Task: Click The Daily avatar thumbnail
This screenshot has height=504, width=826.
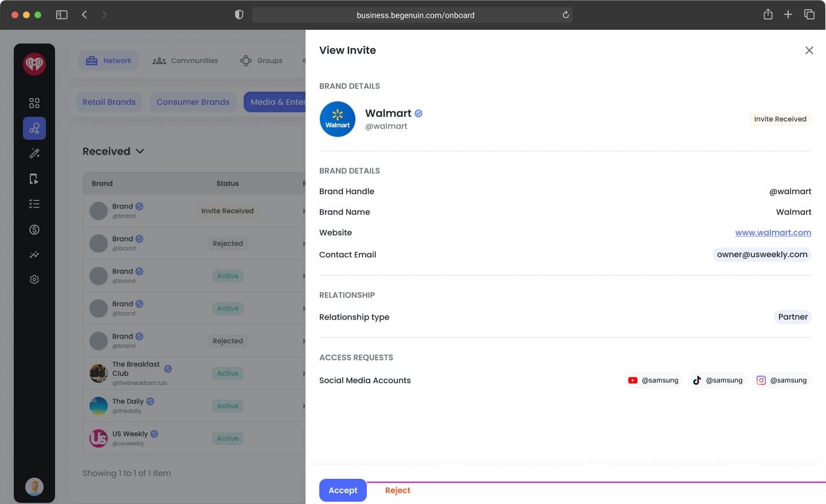Action: [x=99, y=406]
